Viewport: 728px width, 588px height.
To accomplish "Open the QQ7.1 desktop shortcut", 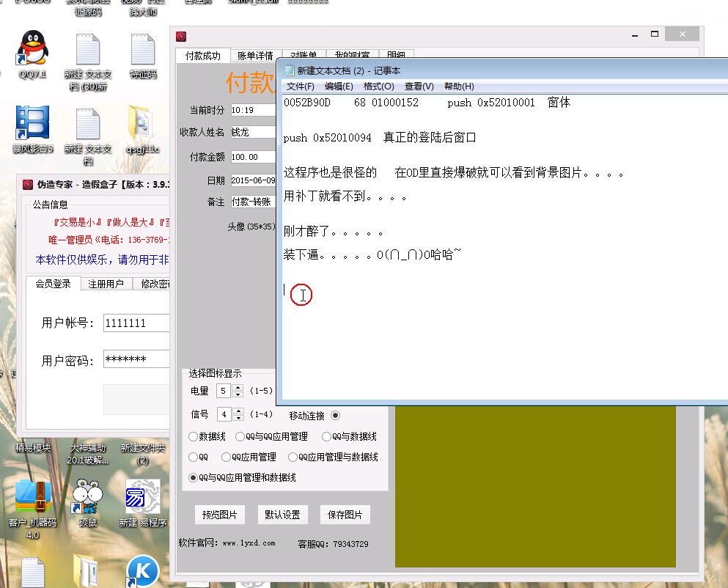I will tap(32, 54).
